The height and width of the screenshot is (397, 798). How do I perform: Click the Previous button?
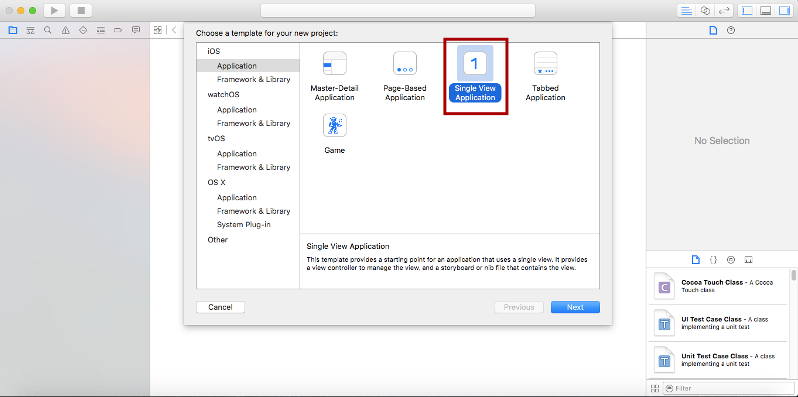[519, 307]
